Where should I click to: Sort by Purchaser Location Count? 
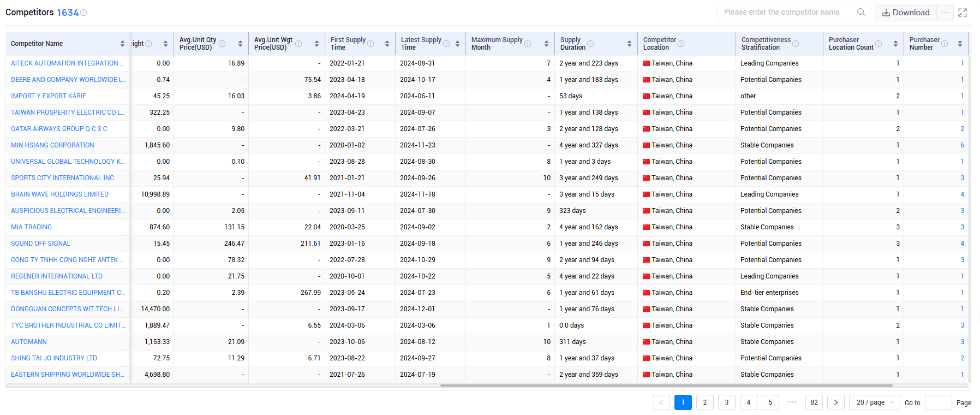[x=895, y=44]
